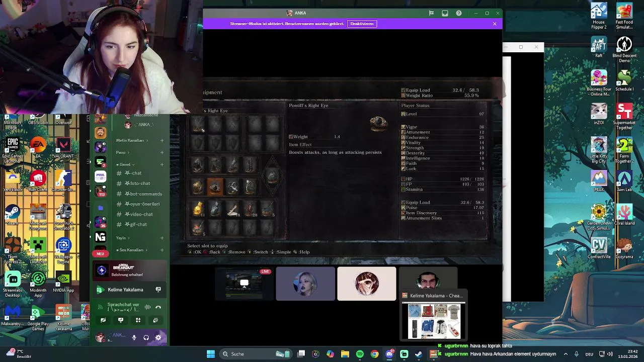Open the Windows Start menu
Screen dimensions: 644x362
(x=211, y=354)
